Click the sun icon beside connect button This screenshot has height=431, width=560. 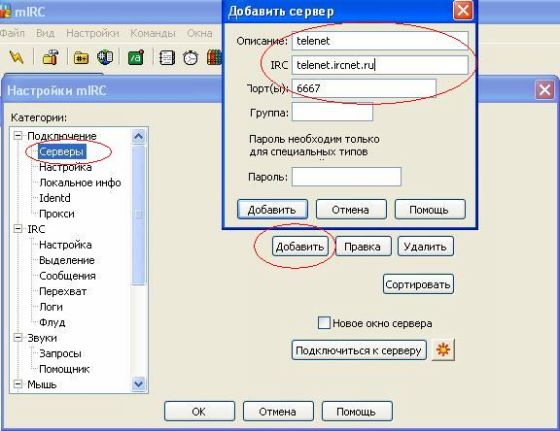[443, 350]
